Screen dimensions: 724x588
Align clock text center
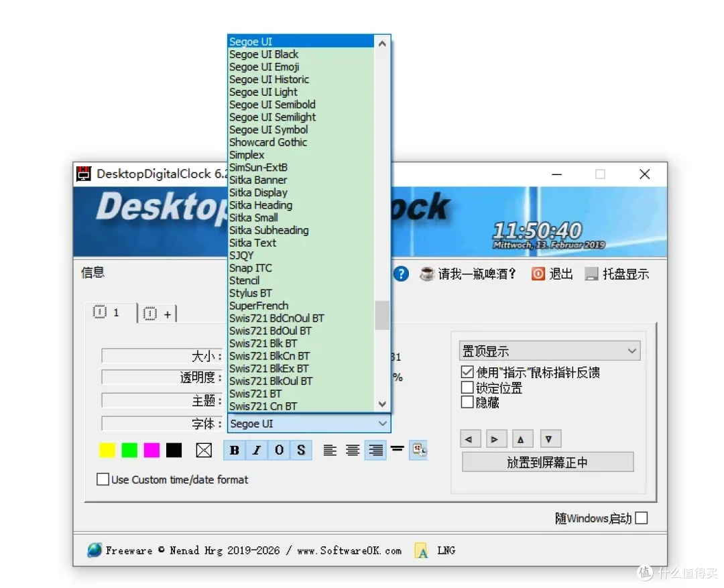tap(353, 450)
